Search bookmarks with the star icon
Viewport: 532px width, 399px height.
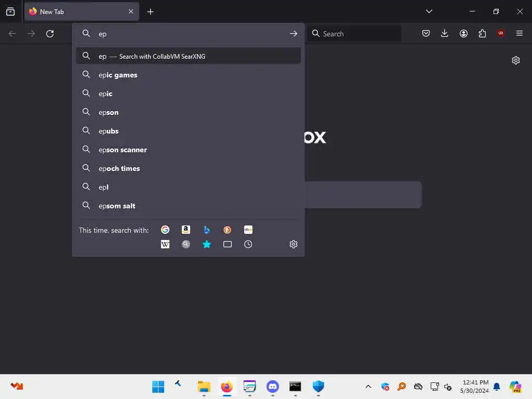pos(206,244)
